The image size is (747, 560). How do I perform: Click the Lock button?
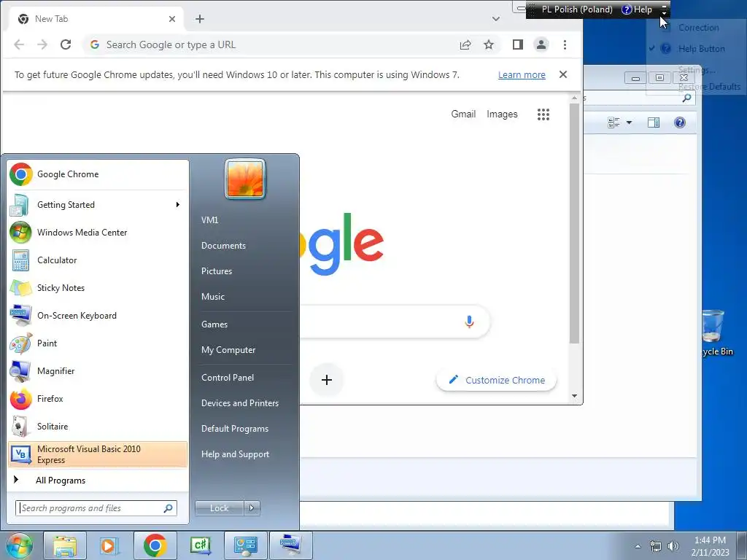[x=219, y=508]
